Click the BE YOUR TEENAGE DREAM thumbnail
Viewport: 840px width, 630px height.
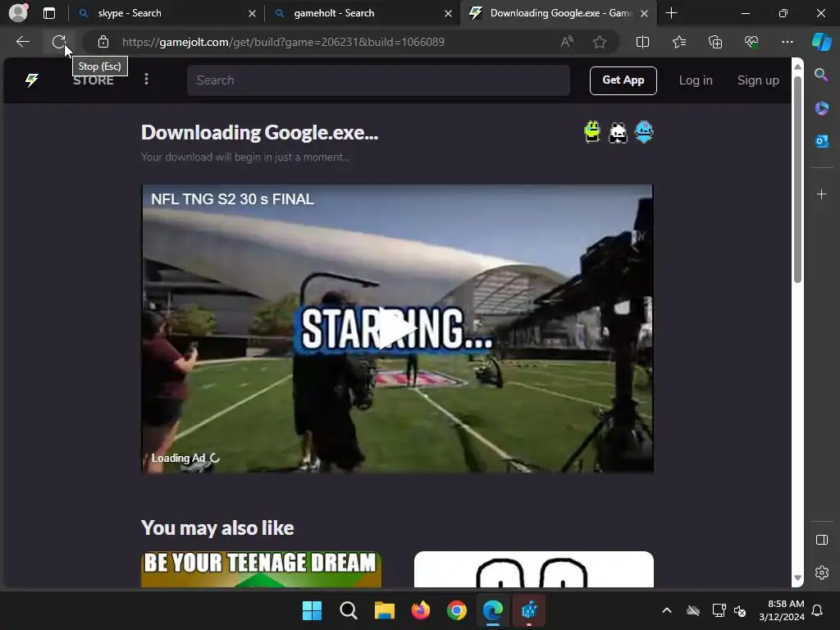coord(262,569)
